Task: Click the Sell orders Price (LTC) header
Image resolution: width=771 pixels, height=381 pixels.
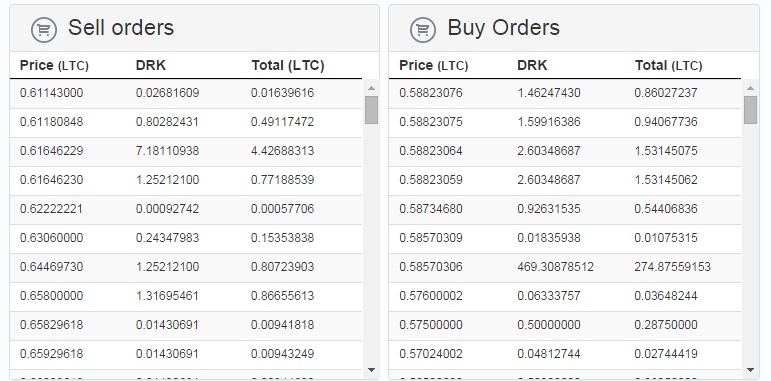Action: point(54,65)
